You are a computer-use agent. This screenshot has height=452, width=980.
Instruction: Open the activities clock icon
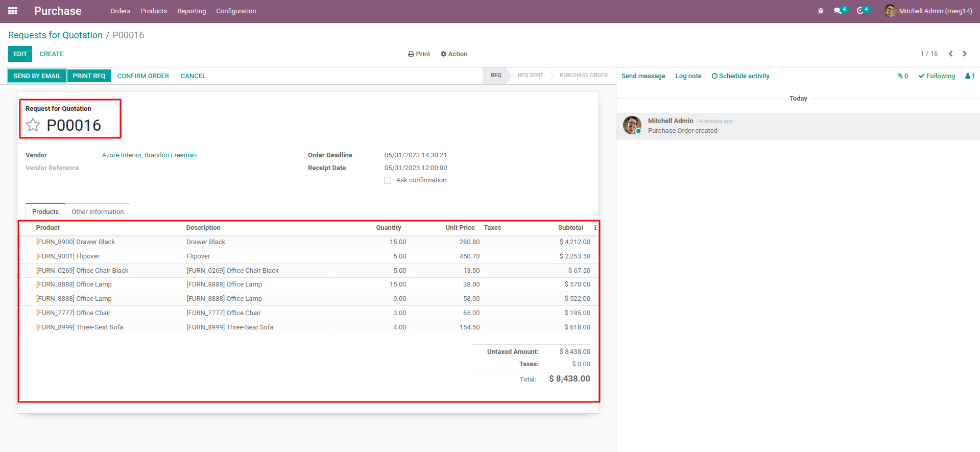(861, 11)
